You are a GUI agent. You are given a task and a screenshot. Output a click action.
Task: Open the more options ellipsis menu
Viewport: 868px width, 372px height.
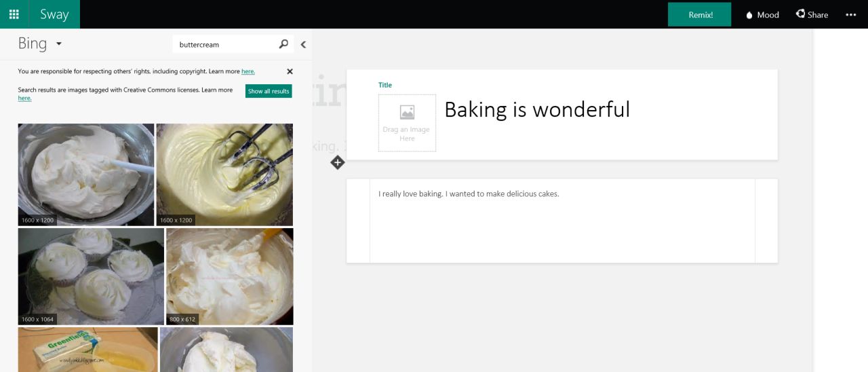click(851, 14)
